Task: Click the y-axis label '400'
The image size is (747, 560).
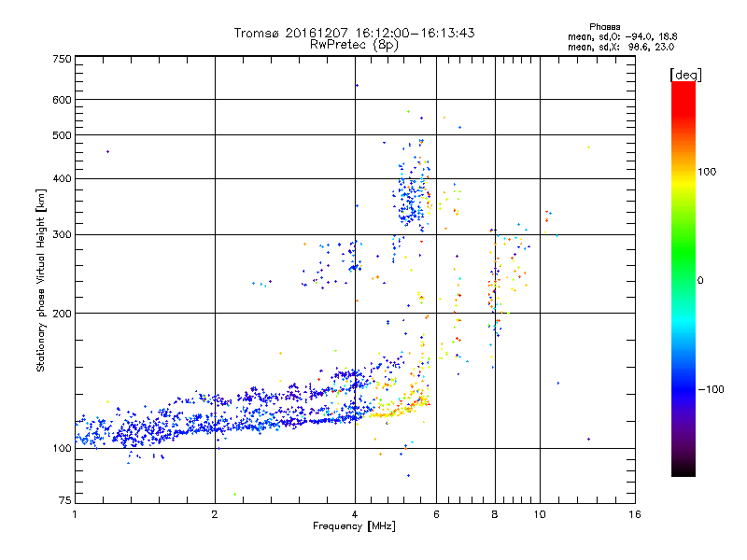Action: click(63, 179)
